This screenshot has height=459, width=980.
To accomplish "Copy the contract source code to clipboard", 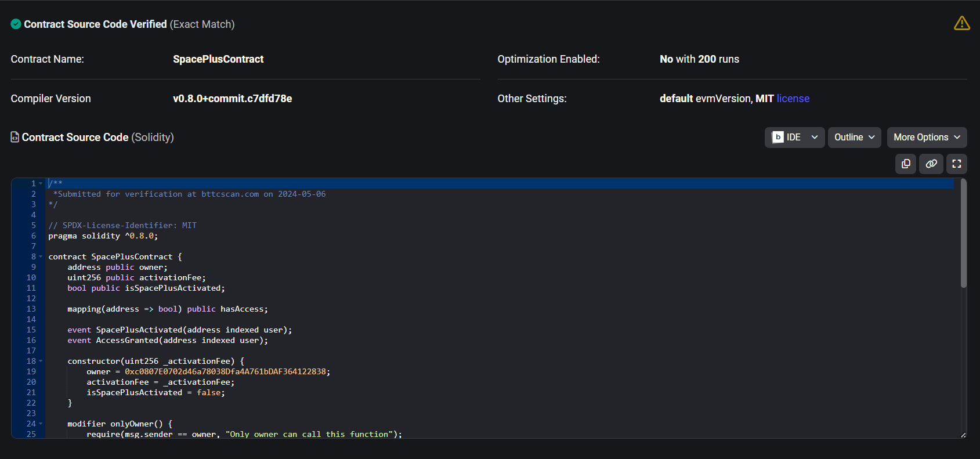I will 906,164.
